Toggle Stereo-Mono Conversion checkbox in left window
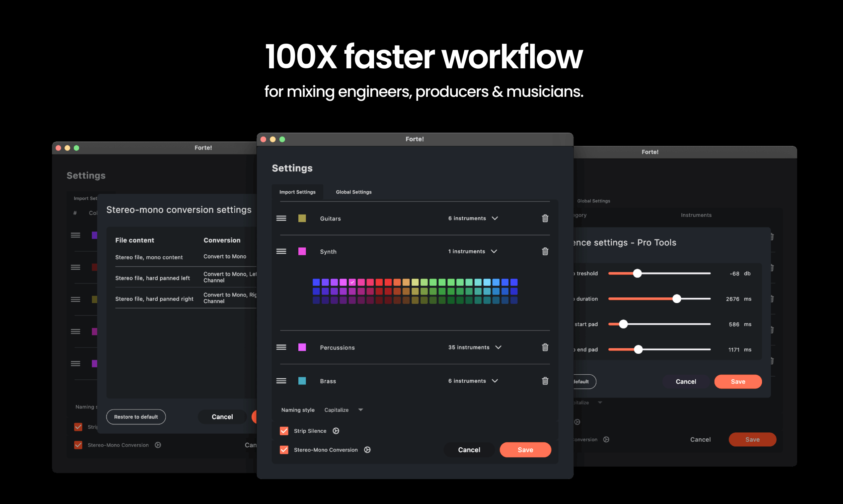843x504 pixels. (78, 445)
